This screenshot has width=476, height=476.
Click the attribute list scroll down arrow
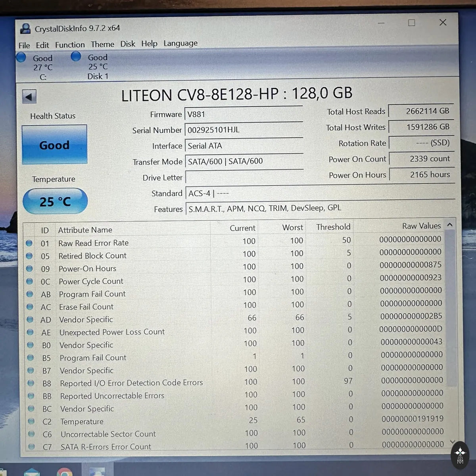pos(453,441)
